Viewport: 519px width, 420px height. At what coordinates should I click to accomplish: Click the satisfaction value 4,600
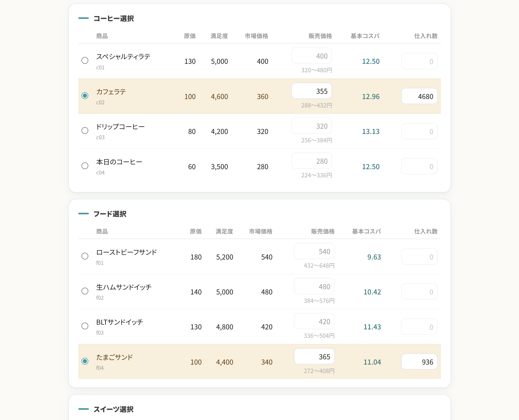pyautogui.click(x=219, y=97)
